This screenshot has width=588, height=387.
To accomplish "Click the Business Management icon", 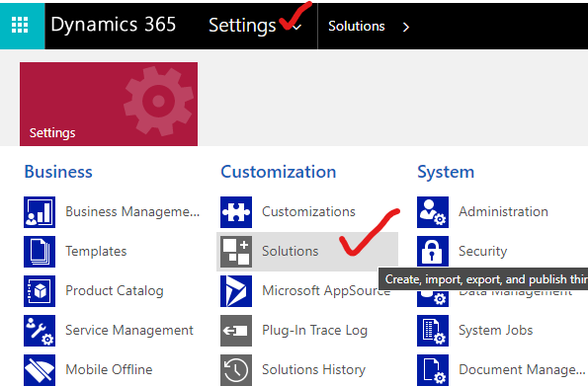I will [40, 212].
